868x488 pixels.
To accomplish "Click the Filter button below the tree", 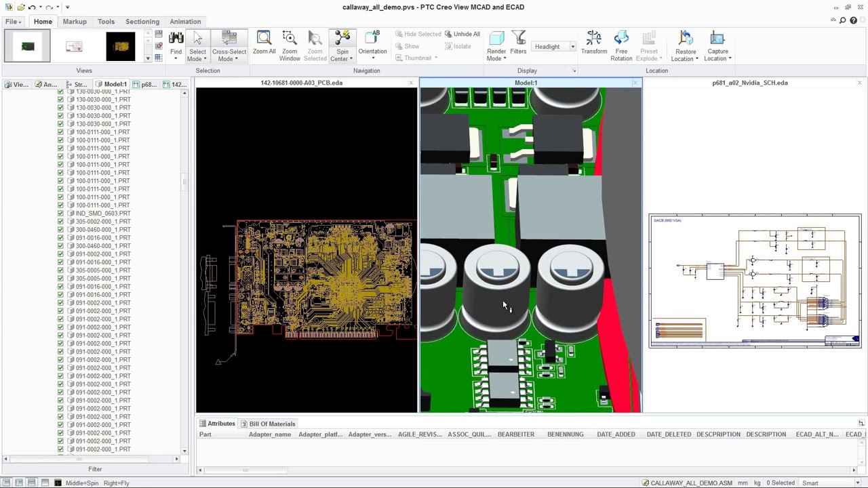I will 95,469.
